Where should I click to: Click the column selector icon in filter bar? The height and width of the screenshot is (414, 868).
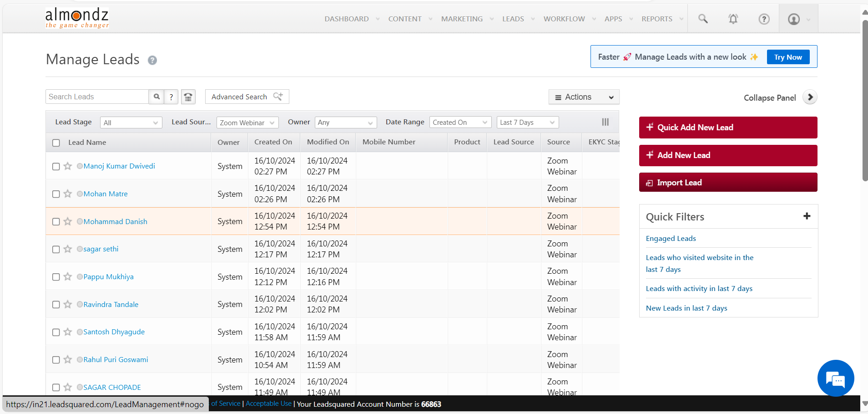pos(605,122)
